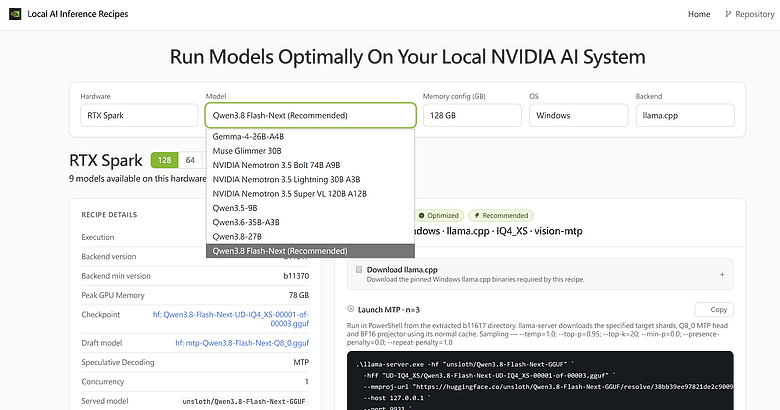Open the OS dropdown showing Windows
This screenshot has width=780, height=410.
point(579,115)
